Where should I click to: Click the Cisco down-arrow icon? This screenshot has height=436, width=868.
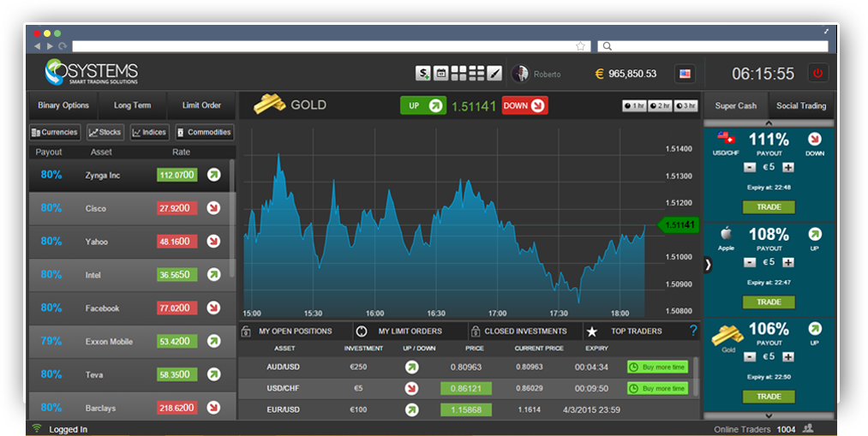point(213,208)
